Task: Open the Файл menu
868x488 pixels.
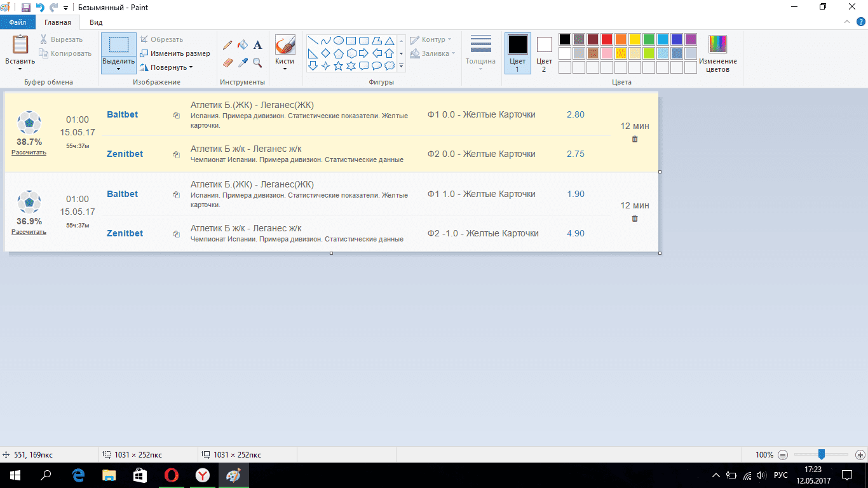Action: [17, 22]
